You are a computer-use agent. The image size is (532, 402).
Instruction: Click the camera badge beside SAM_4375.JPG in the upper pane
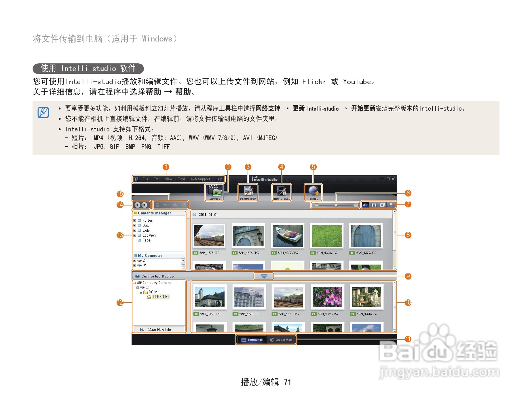point(195,253)
